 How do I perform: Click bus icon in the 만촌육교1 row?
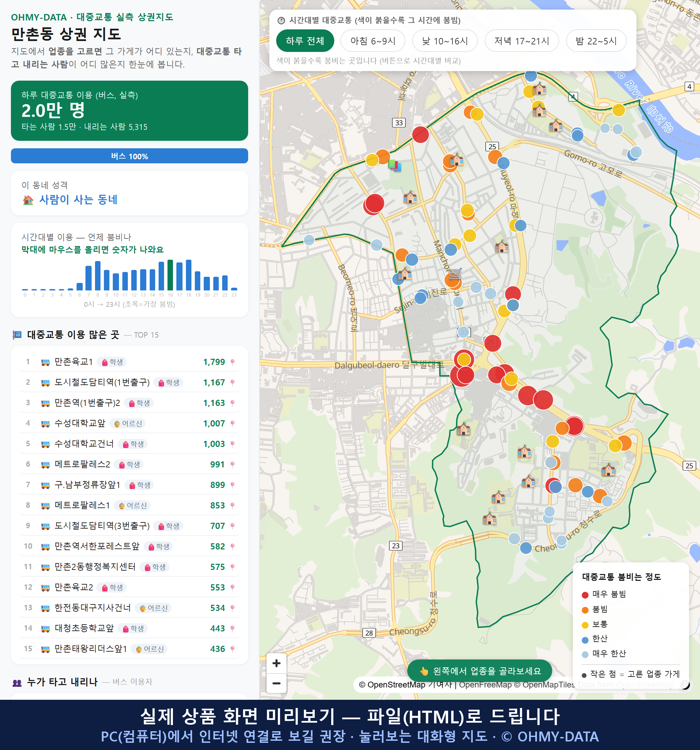click(x=45, y=362)
